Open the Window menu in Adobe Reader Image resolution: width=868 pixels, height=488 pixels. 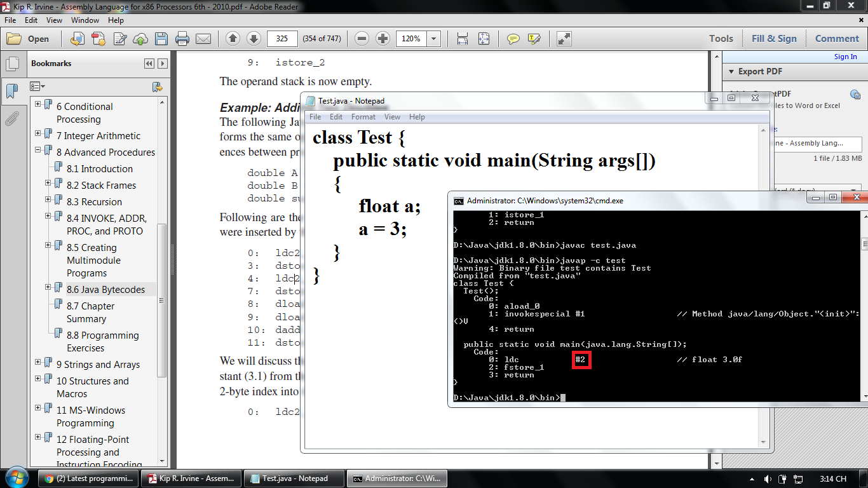click(x=85, y=20)
